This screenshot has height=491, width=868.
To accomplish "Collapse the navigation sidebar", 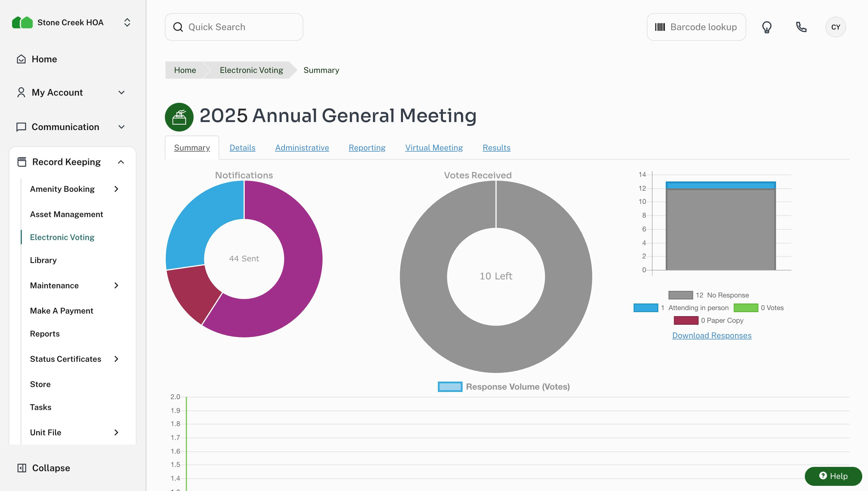I will 43,468.
